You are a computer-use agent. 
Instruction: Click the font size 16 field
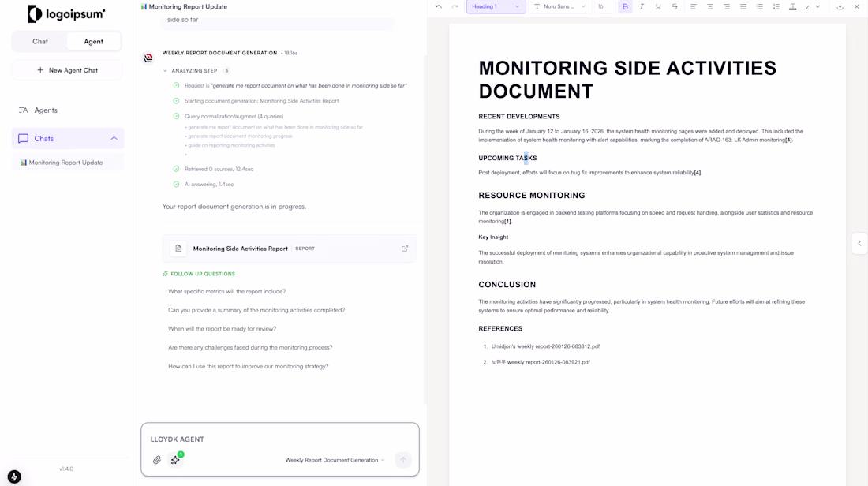[x=601, y=6]
